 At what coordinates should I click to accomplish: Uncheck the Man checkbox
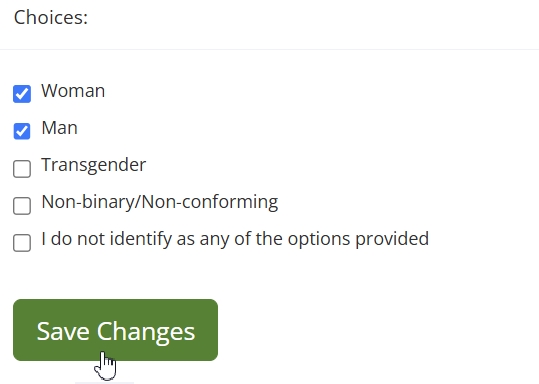click(x=22, y=131)
